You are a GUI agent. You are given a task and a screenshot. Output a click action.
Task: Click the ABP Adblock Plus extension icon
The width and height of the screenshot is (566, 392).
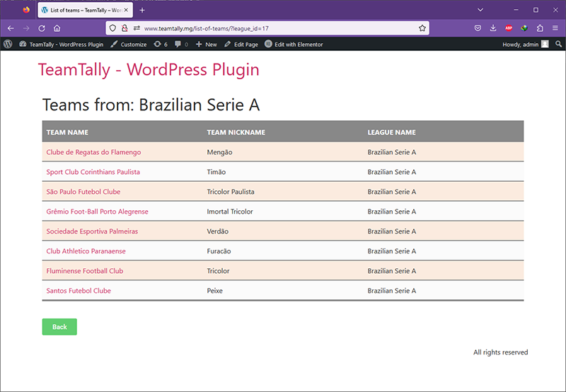click(509, 28)
